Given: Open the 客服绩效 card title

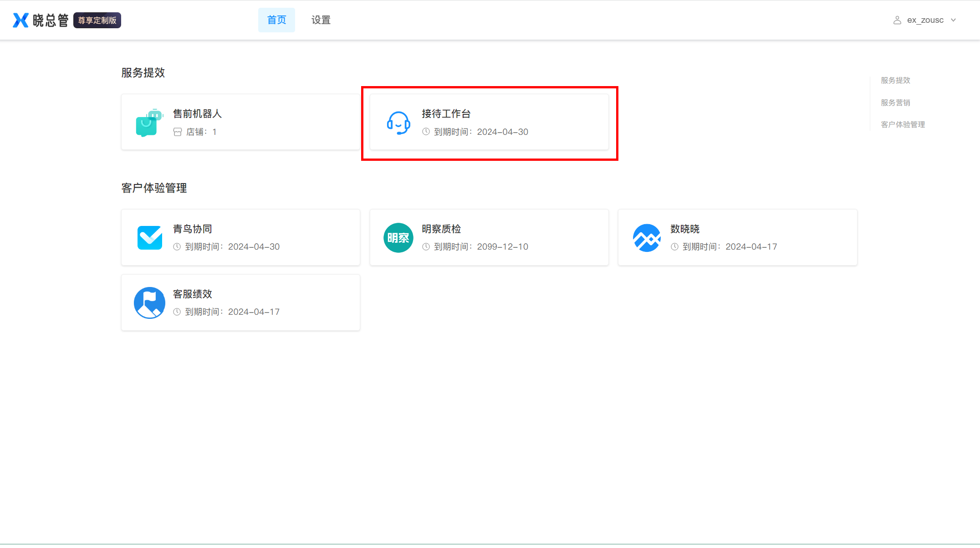Looking at the screenshot, I should pyautogui.click(x=192, y=294).
